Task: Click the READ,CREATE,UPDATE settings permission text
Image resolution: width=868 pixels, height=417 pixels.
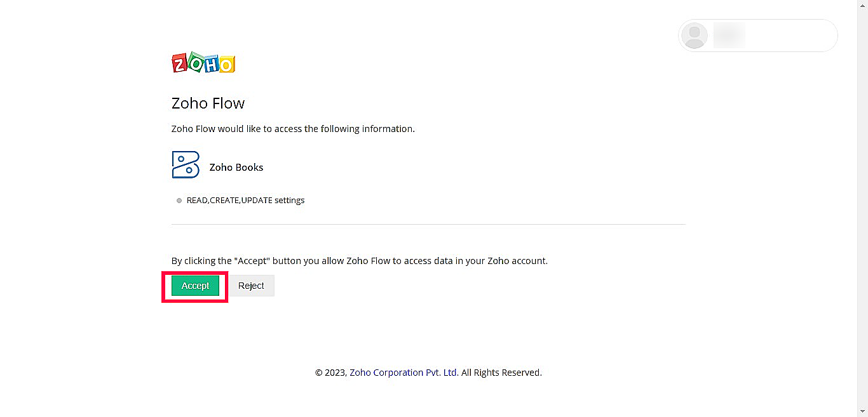Action: coord(245,201)
